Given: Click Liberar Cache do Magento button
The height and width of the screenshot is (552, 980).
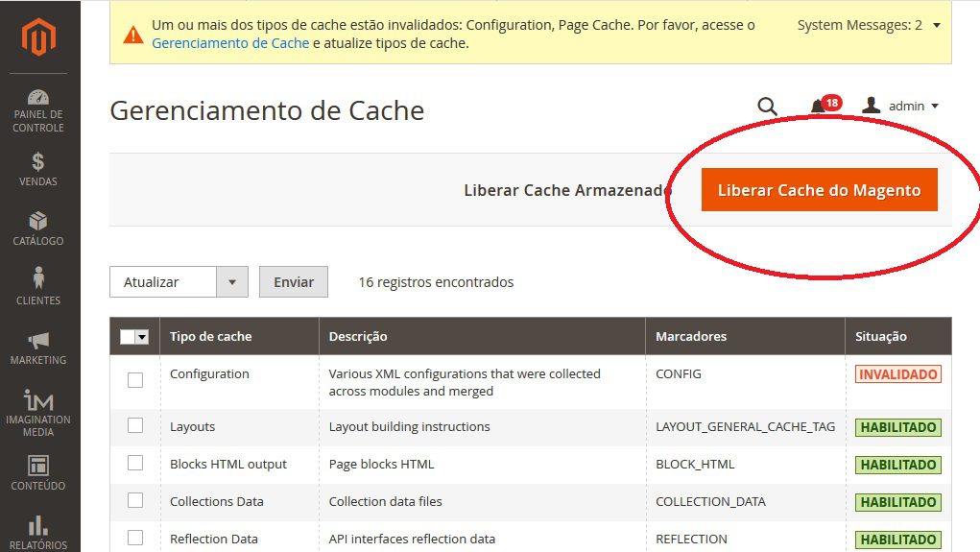Looking at the screenshot, I should pos(820,189).
